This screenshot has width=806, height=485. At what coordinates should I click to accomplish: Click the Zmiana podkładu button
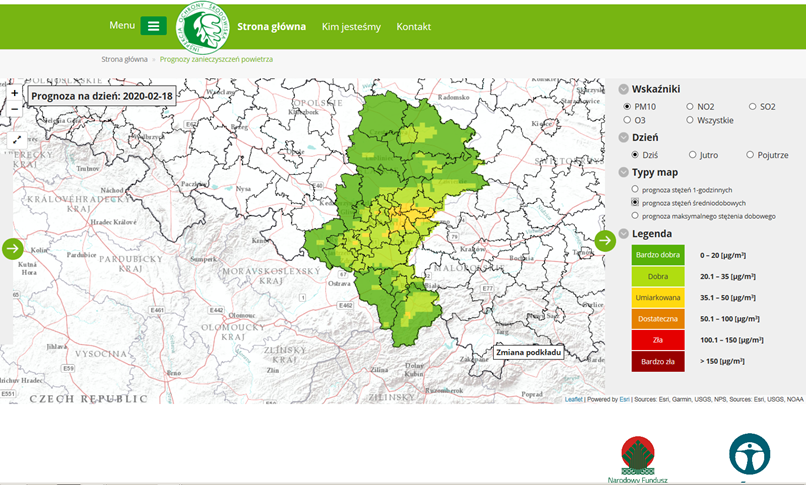click(x=529, y=353)
